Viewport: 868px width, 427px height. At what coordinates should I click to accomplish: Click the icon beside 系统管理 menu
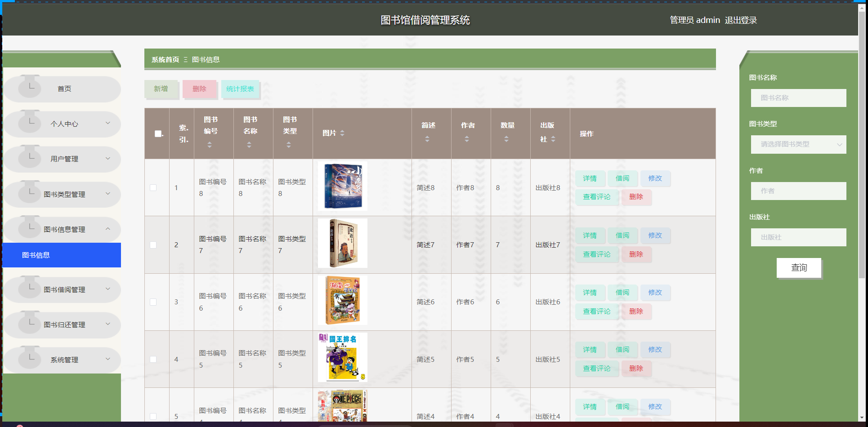(30, 357)
